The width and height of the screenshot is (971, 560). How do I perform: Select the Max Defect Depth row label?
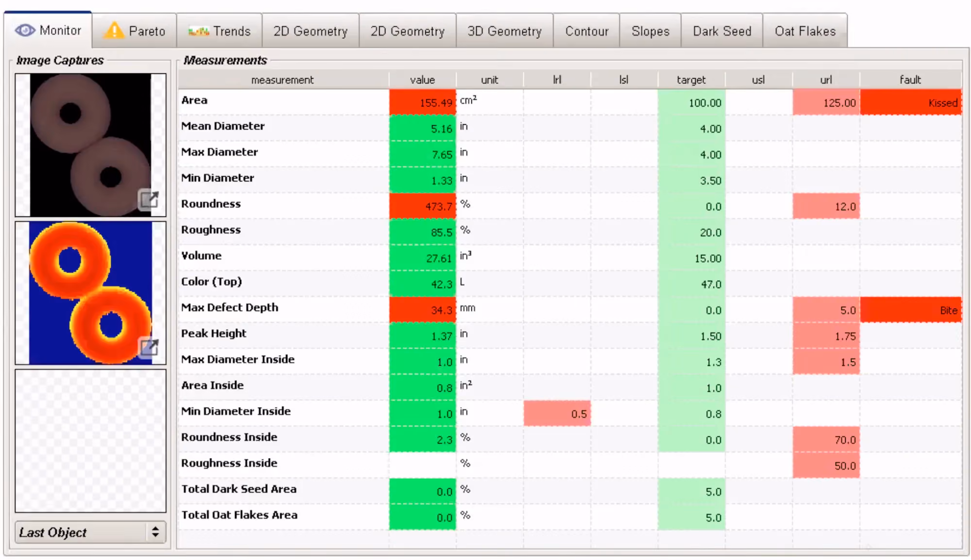230,308
